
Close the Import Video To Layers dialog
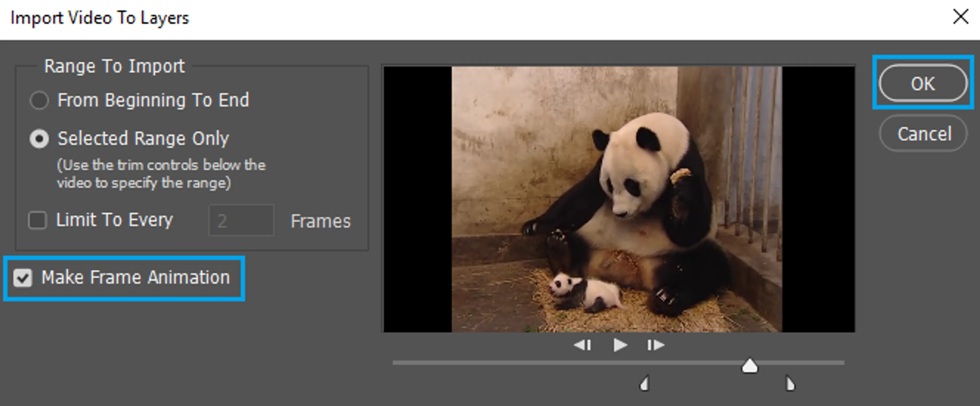pos(960,17)
